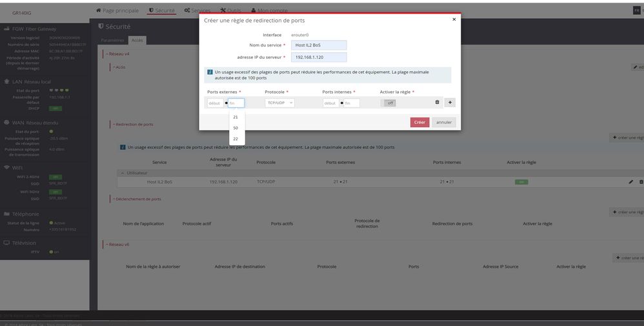Add another port row with plus icon

(450, 102)
